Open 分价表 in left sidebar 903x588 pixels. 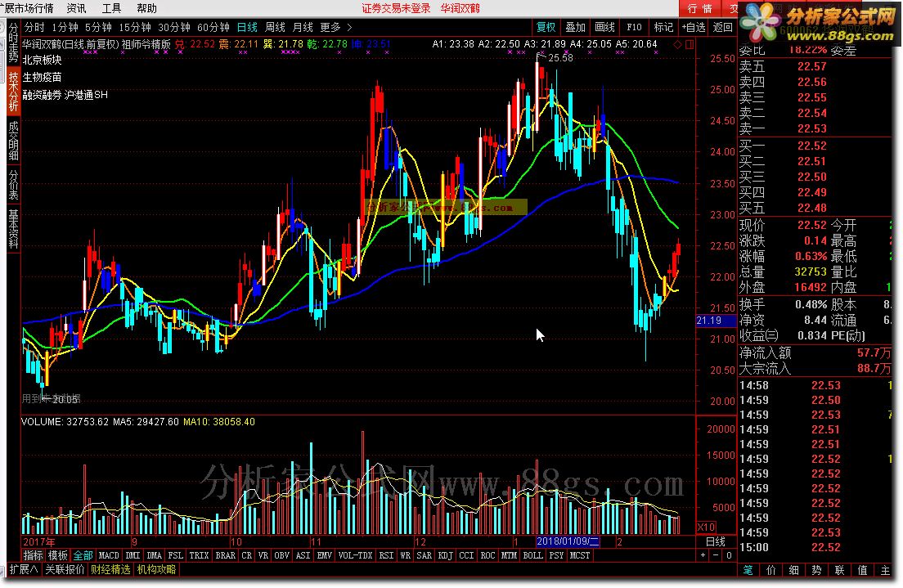click(13, 185)
